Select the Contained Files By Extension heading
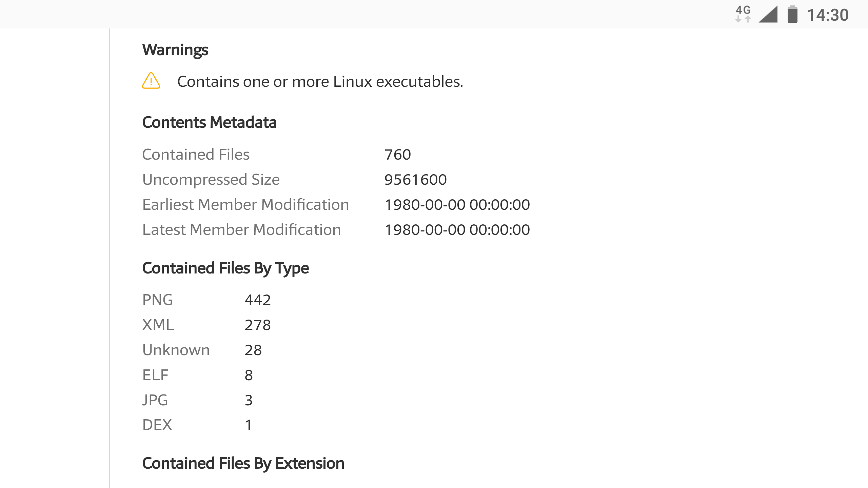 pos(243,463)
